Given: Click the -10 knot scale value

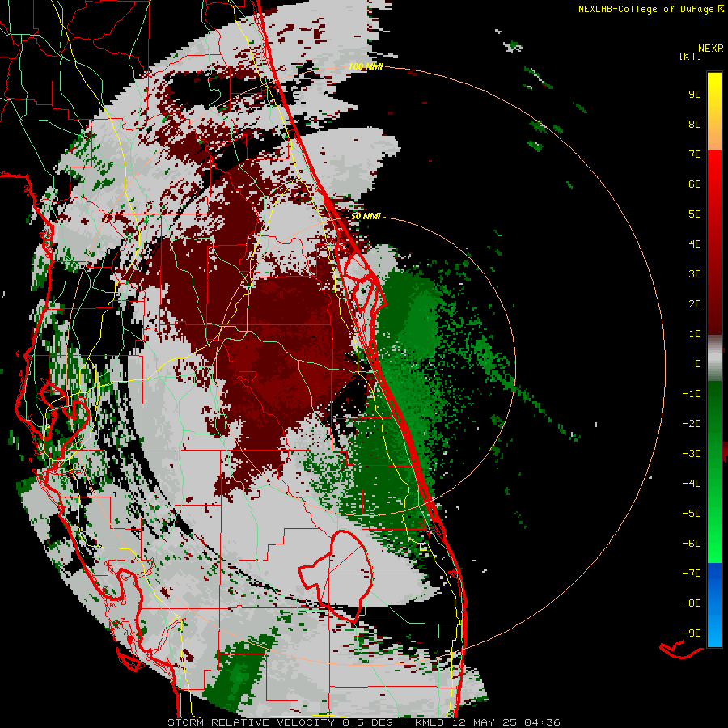Looking at the screenshot, I should point(692,394).
